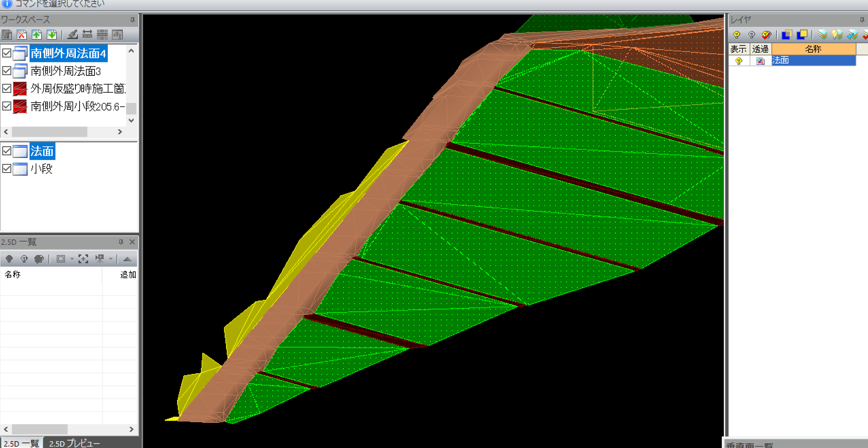This screenshot has height=448, width=868.
Task: Show all layers with lit bulb icon
Action: tap(737, 35)
